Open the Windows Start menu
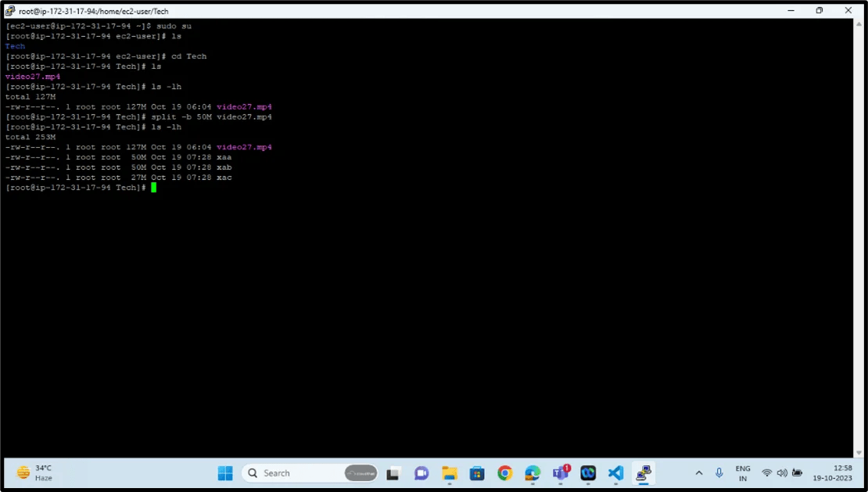 pos(225,473)
